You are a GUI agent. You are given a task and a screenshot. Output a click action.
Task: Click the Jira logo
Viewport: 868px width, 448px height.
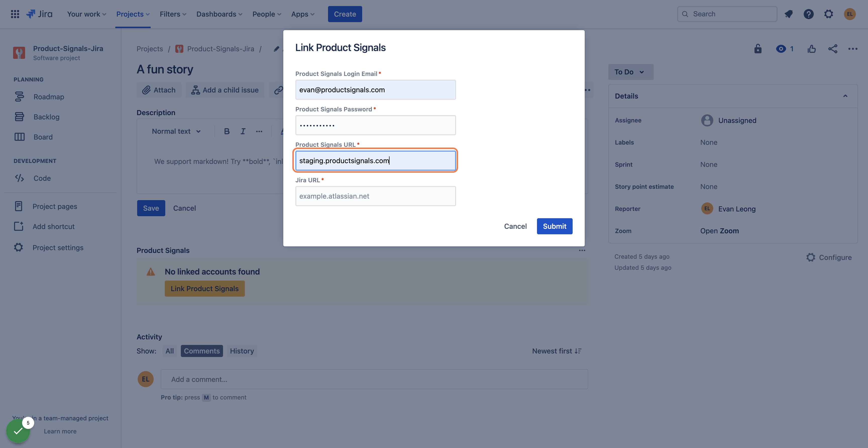click(39, 14)
